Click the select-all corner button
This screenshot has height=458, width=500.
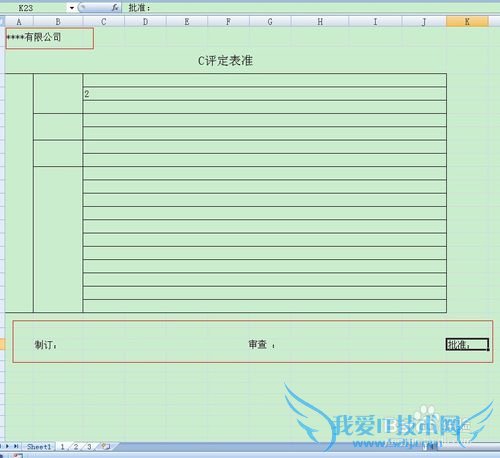point(2,22)
